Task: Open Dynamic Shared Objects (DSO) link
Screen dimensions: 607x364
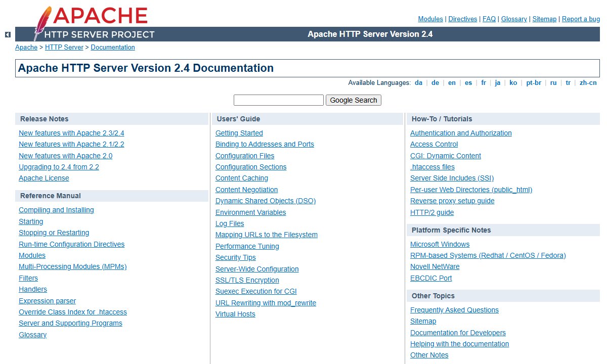Action: [266, 201]
